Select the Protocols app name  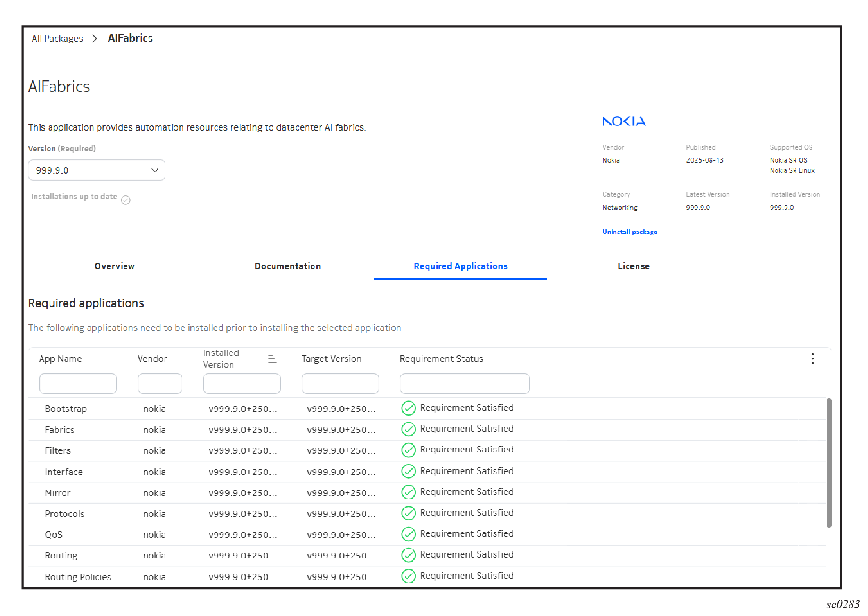pos(65,514)
